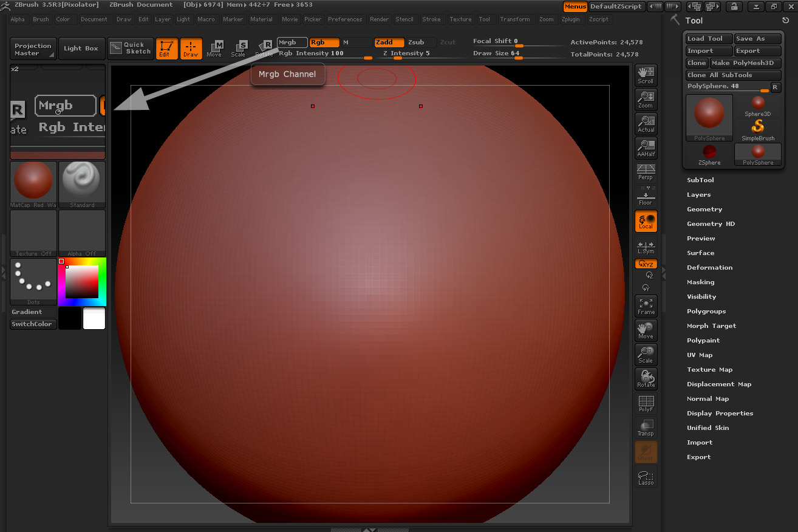This screenshot has height=532, width=798.
Task: Open the Brush menu
Action: coord(41,19)
